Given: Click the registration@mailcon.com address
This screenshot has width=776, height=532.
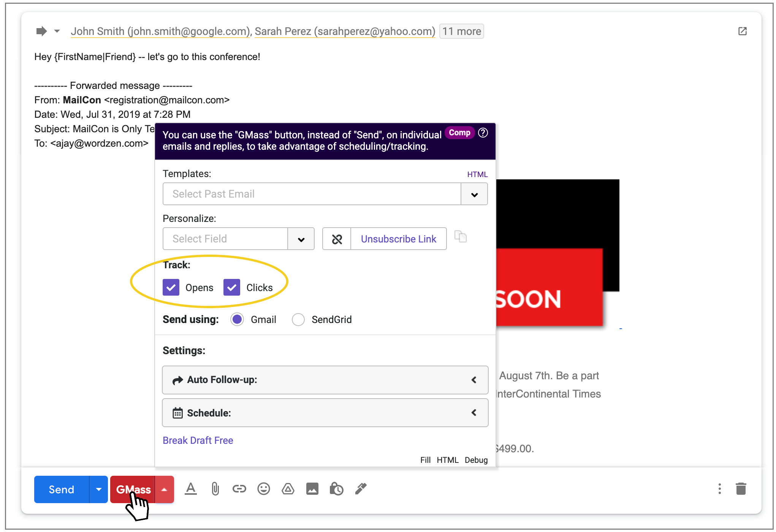Looking at the screenshot, I should click(167, 100).
